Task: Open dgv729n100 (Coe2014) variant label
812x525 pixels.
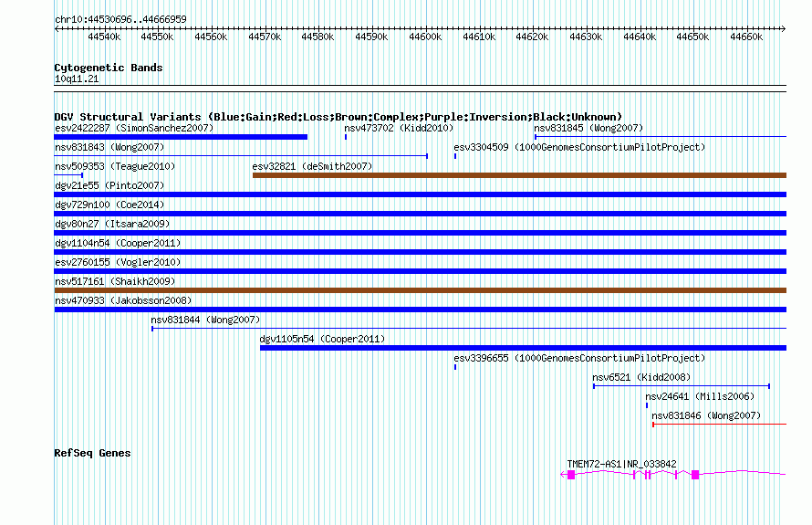Action: tap(109, 205)
